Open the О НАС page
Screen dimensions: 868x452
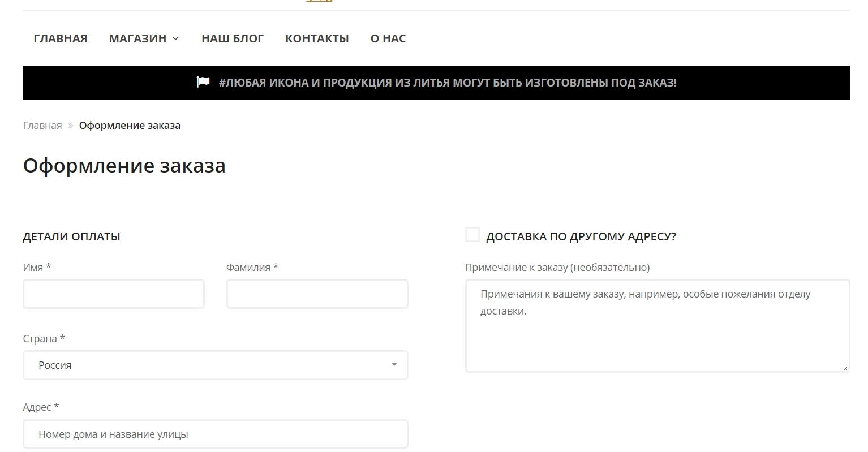pyautogui.click(x=388, y=38)
